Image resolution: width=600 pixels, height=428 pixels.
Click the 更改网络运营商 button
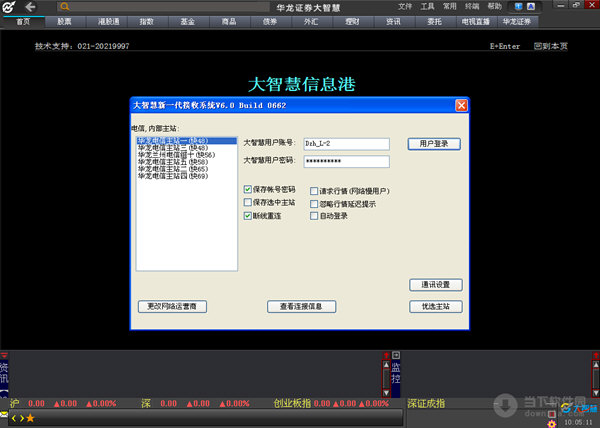[x=172, y=306]
